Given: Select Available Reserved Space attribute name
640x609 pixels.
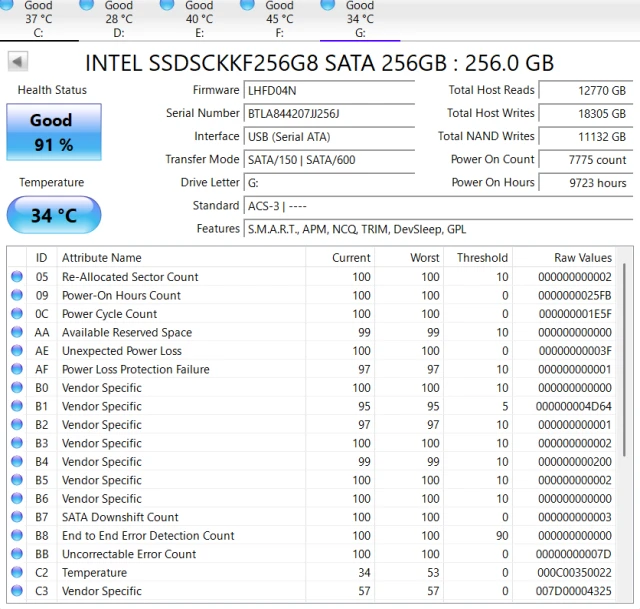Looking at the screenshot, I should point(127,332).
